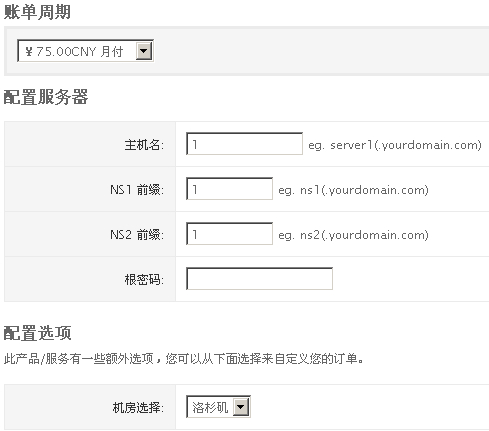Click the 配置选项 section heading
489x431 pixels.
[x=37, y=333]
